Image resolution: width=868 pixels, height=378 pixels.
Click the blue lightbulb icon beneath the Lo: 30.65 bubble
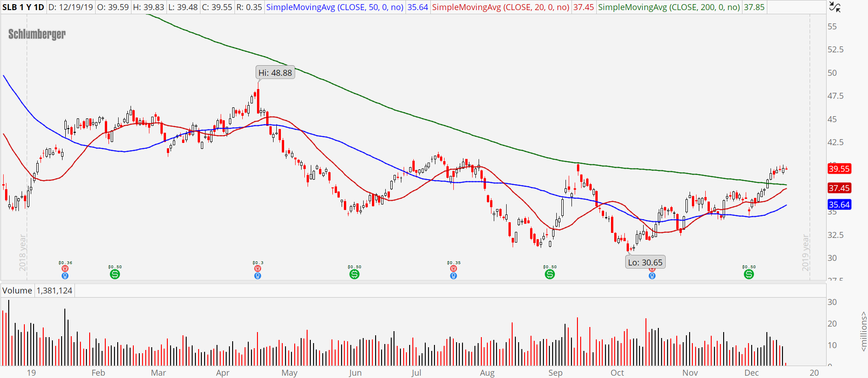click(x=652, y=276)
